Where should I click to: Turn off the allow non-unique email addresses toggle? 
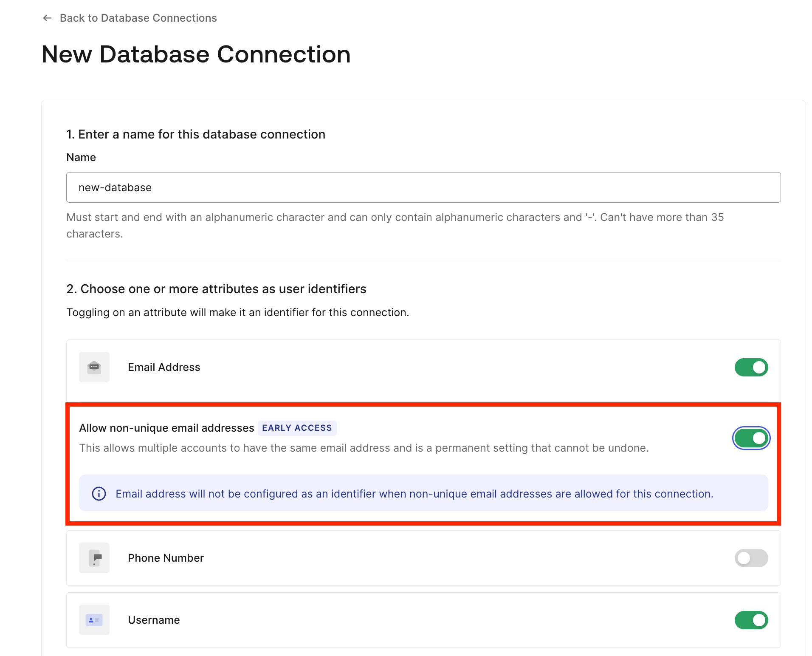click(x=751, y=438)
